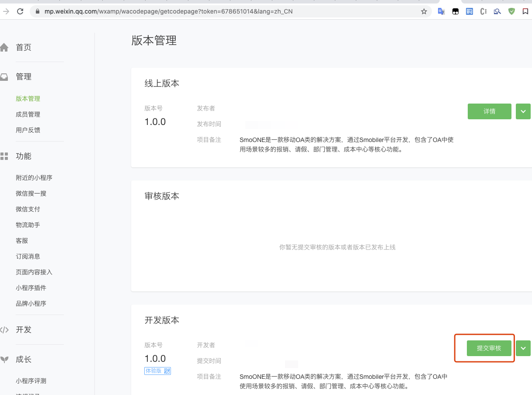Image resolution: width=532 pixels, height=395 pixels.
Task: Click the 发布者 label
Action: (x=206, y=108)
